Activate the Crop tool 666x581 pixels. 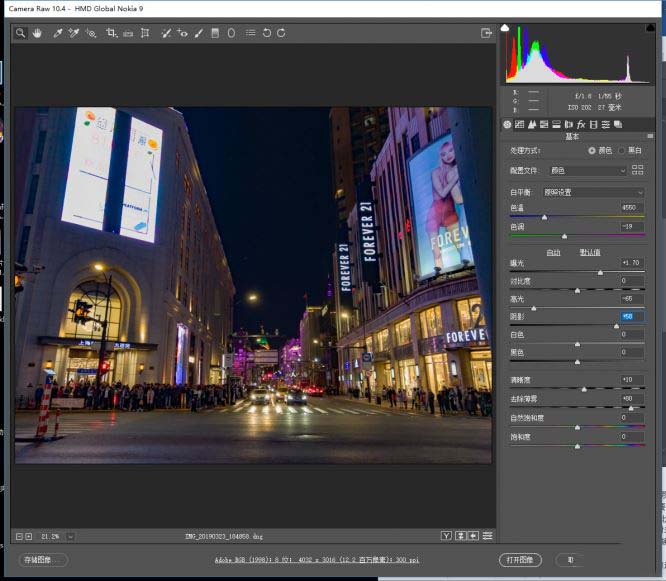[x=111, y=33]
